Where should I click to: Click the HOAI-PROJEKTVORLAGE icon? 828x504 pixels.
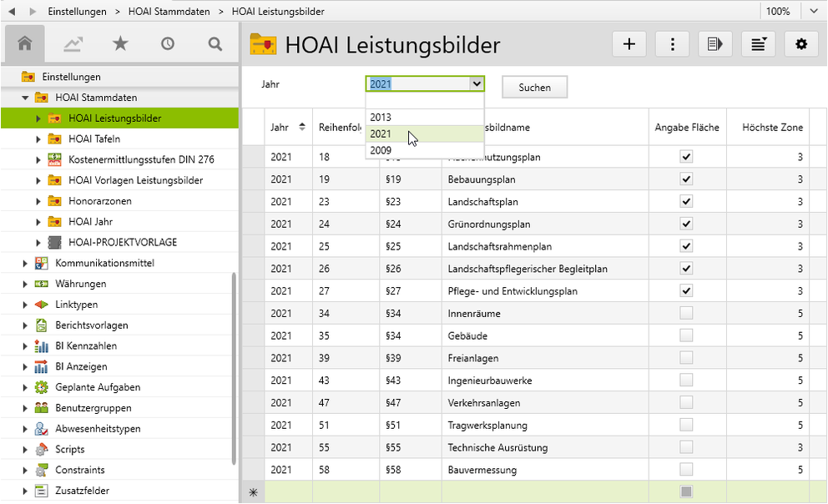54,242
